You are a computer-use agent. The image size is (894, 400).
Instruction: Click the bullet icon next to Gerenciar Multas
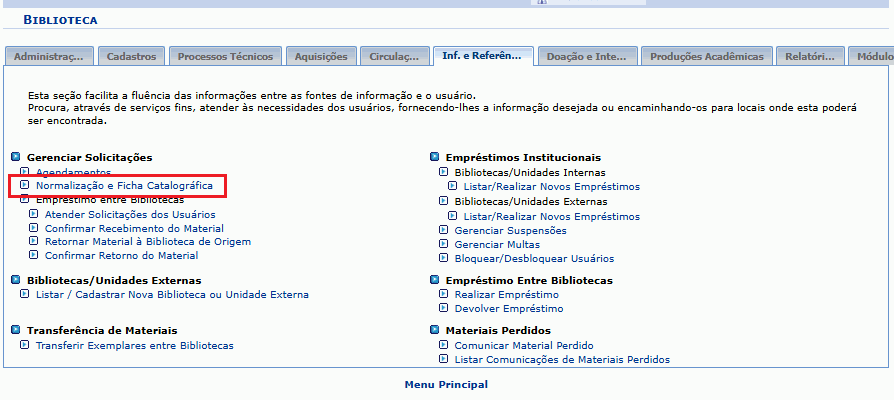(x=445, y=245)
